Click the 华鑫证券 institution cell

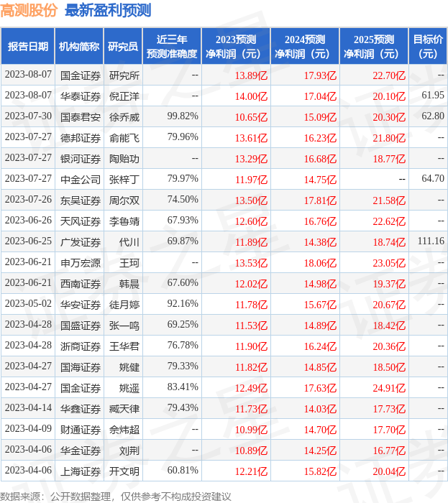81,409
